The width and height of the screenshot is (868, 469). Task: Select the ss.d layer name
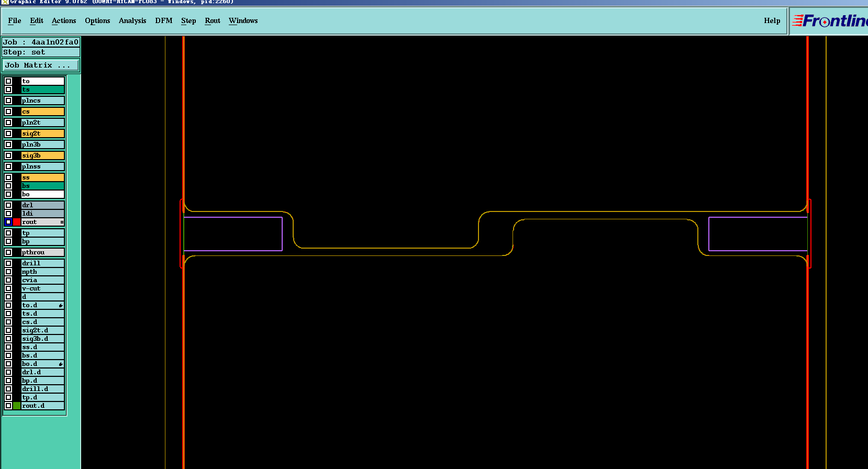pos(43,347)
